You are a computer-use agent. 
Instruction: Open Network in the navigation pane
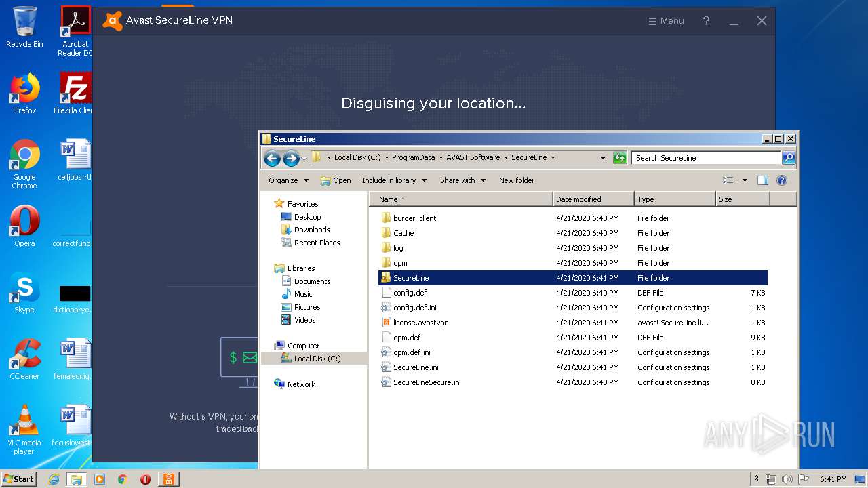[x=301, y=384]
